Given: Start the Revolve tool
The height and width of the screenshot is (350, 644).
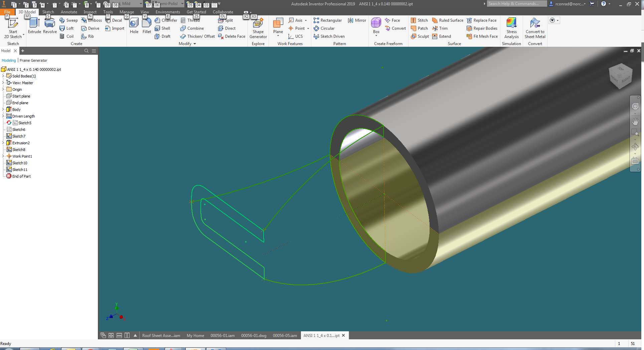Looking at the screenshot, I should 49,26.
